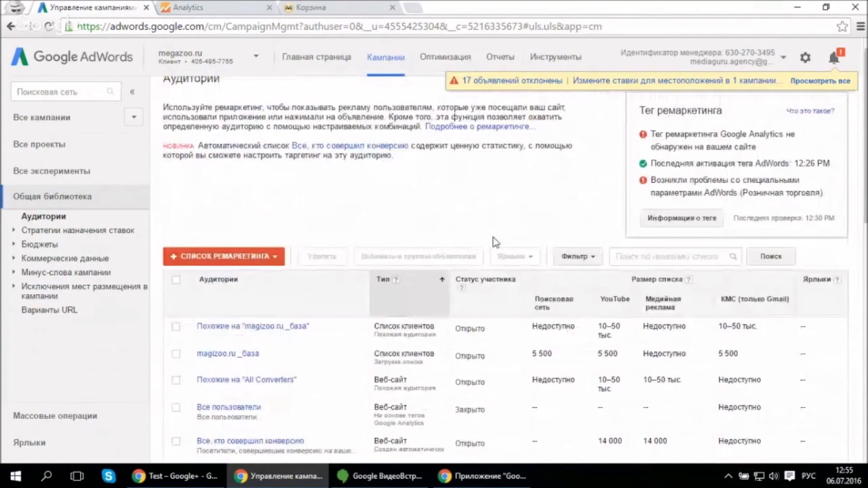Open the Инструменты tab
This screenshot has height=488, width=868.
tap(555, 57)
